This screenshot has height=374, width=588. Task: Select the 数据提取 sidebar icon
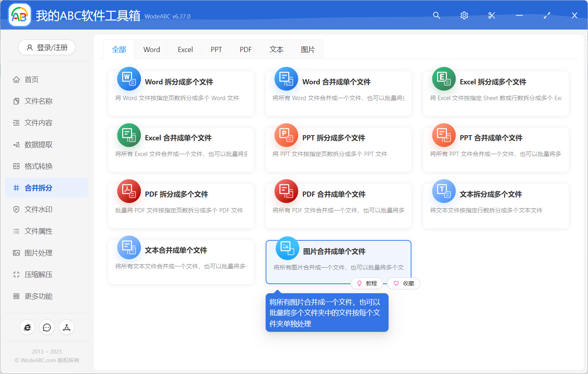click(16, 144)
